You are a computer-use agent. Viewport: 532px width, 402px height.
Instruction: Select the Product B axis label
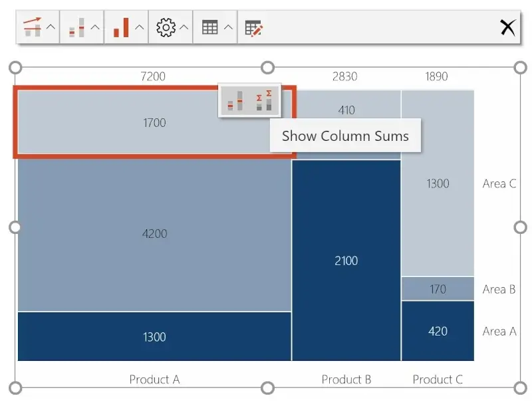point(346,379)
